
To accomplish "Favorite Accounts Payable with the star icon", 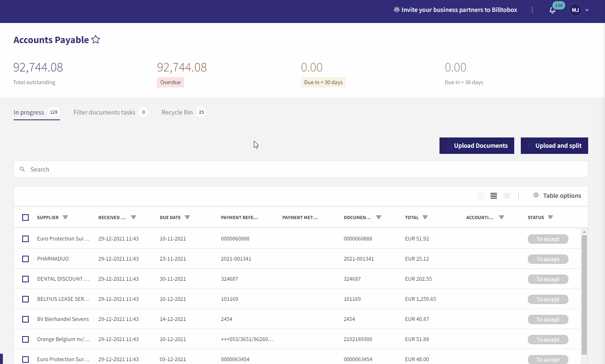I will click(x=96, y=39).
